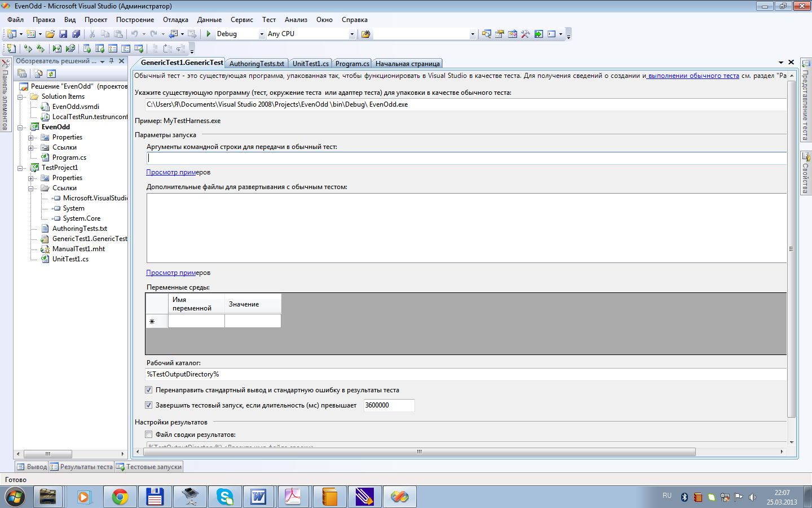
Task: Click the Cut scissors icon
Action: point(92,34)
